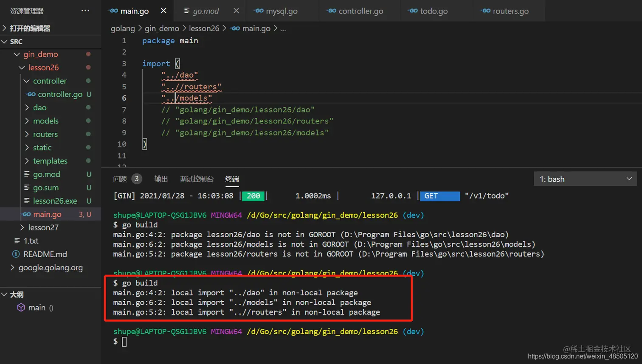Switch to the controller.go tab

(360, 11)
